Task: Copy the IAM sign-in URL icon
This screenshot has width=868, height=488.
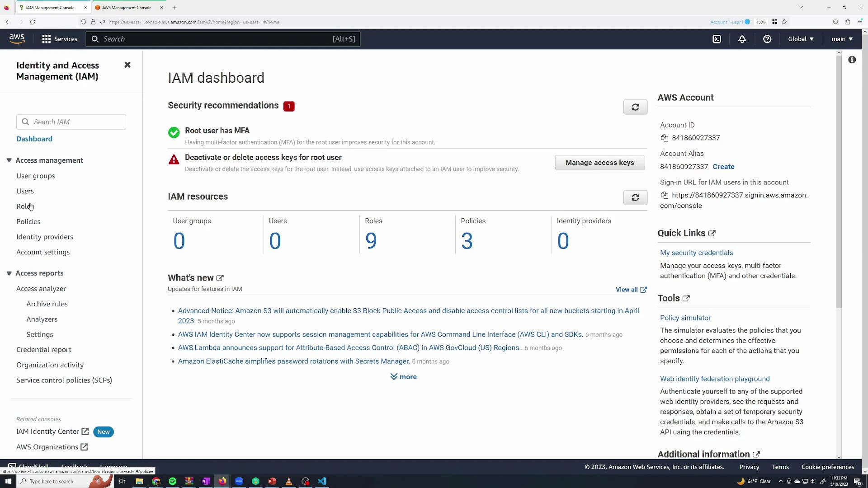Action: tap(665, 195)
